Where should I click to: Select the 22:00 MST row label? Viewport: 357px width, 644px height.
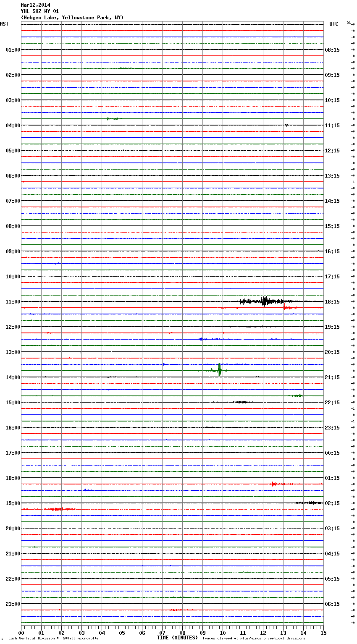click(x=13, y=579)
